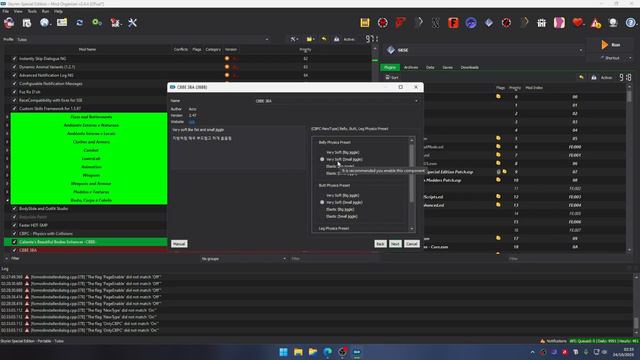The width and height of the screenshot is (640, 360).
Task: Open the warning triangle Notifications icon
Action: click(x=596, y=23)
